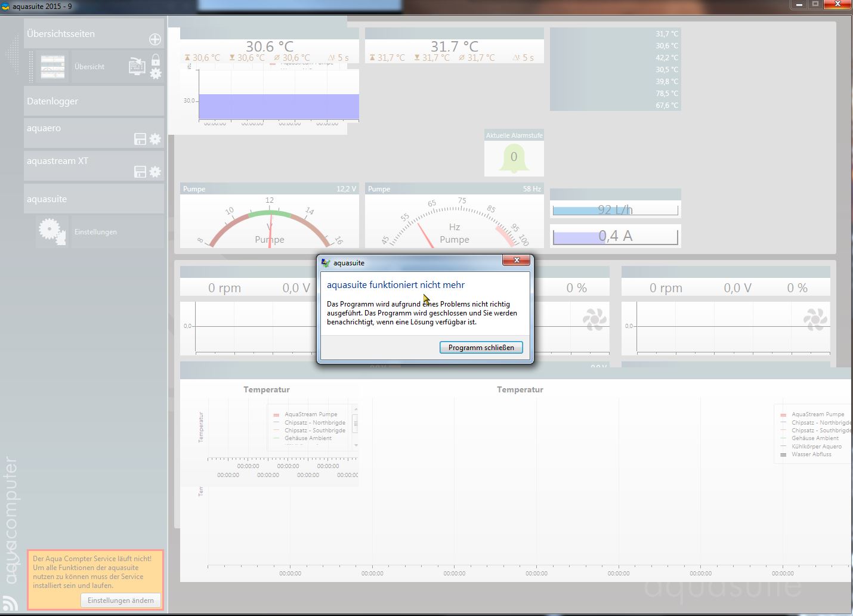
Task: Toggle the lock icon on Übersicht page
Action: (x=156, y=60)
